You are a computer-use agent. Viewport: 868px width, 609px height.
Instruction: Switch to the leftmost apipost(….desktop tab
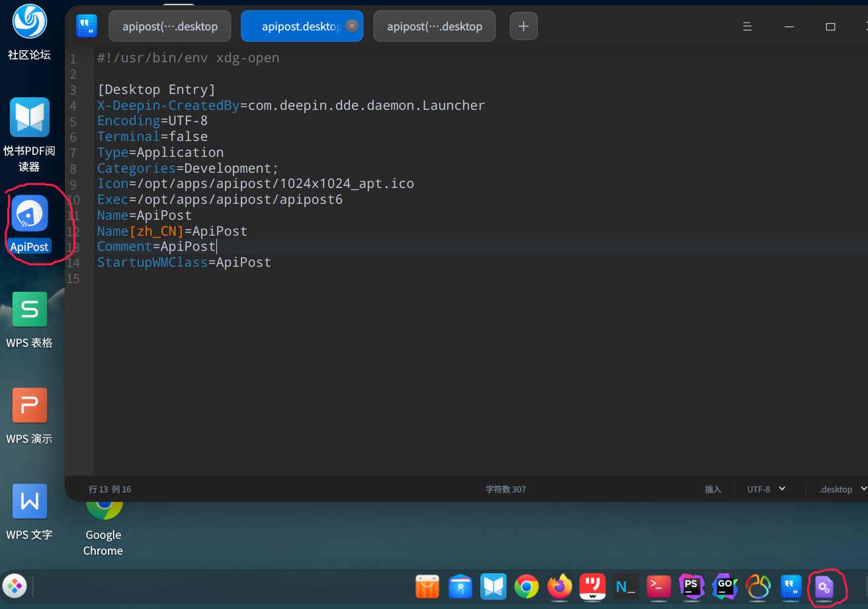pos(170,26)
